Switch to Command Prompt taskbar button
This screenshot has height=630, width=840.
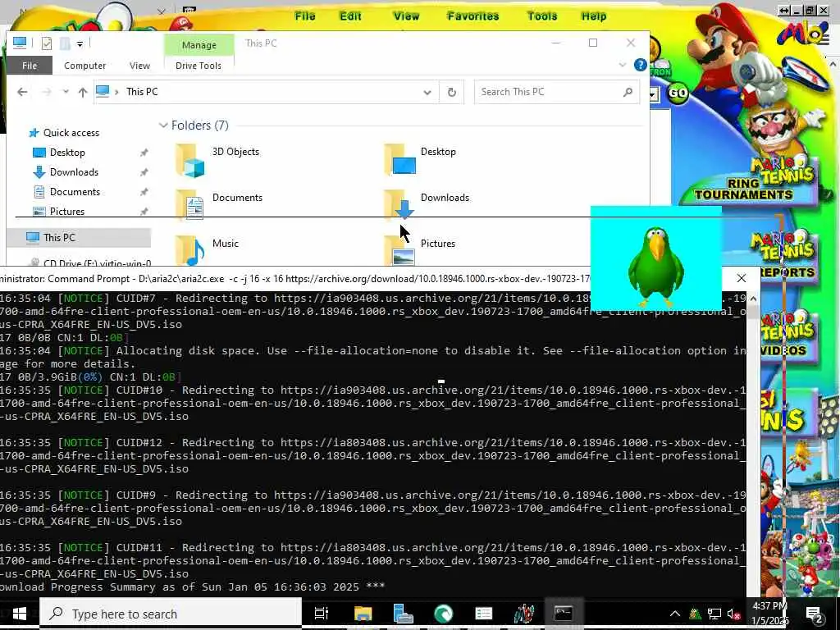coord(564,614)
